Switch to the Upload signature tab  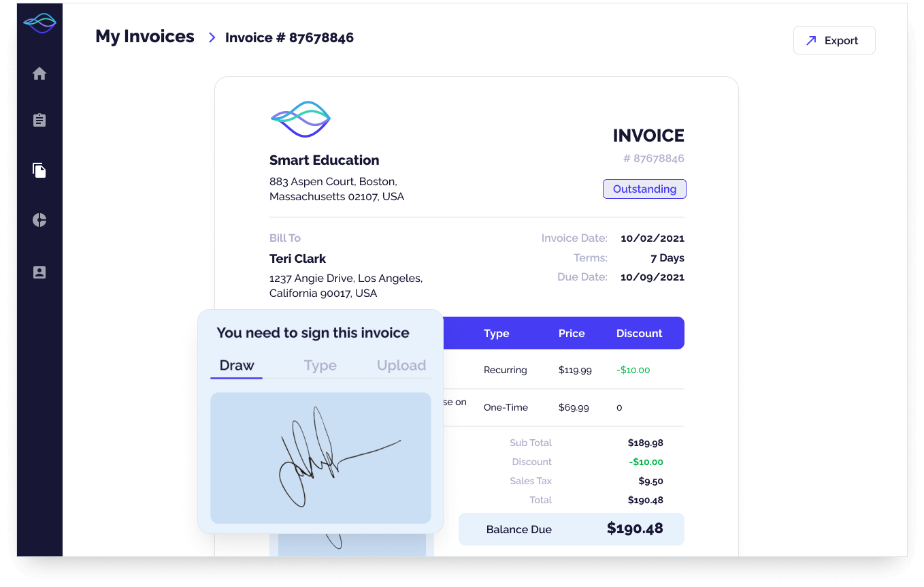(x=401, y=366)
